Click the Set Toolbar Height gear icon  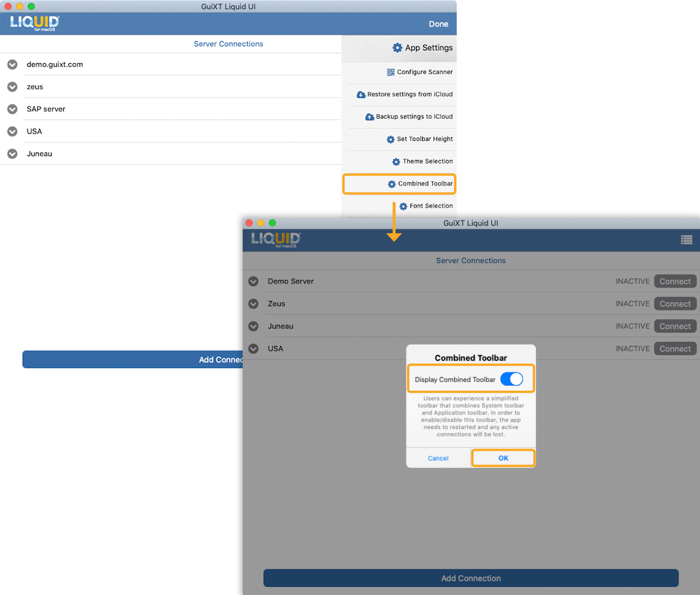point(391,139)
